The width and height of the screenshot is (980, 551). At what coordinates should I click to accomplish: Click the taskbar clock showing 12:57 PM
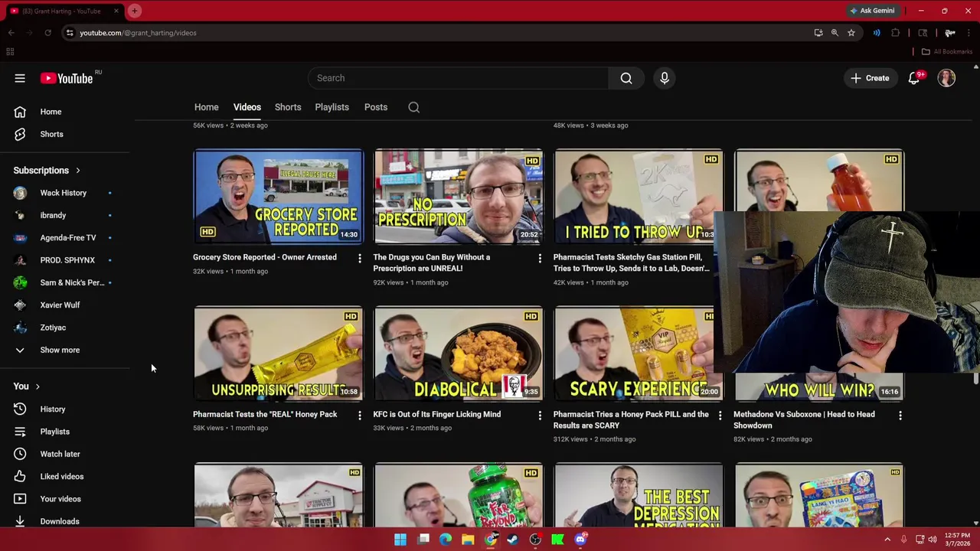click(x=957, y=540)
